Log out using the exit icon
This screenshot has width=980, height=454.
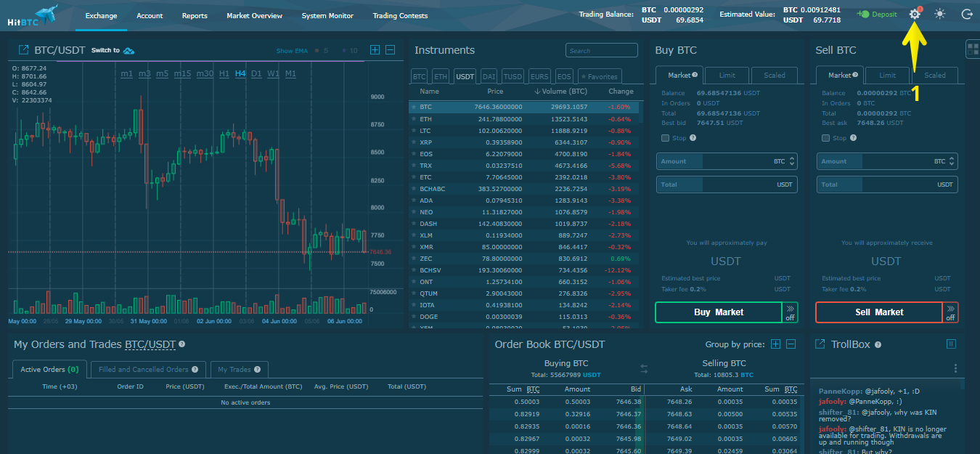click(966, 15)
